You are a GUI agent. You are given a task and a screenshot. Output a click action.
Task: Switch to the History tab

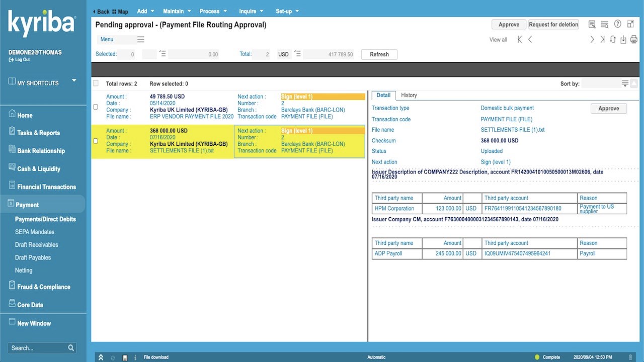tap(409, 95)
